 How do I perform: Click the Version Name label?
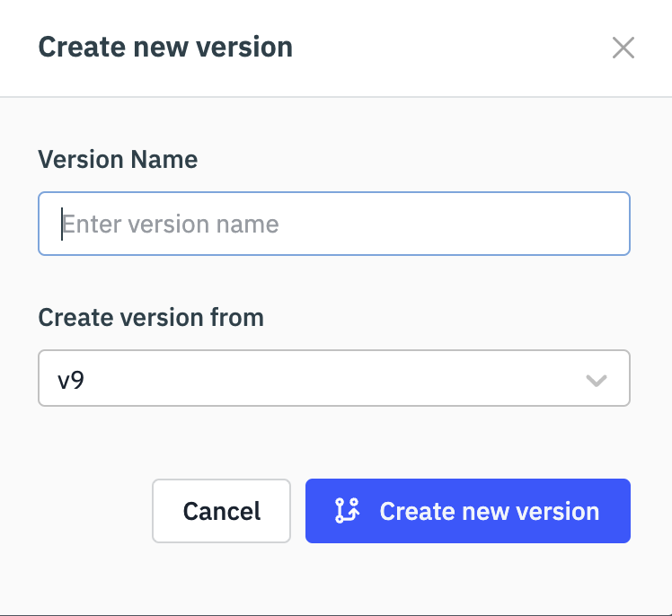[118, 160]
